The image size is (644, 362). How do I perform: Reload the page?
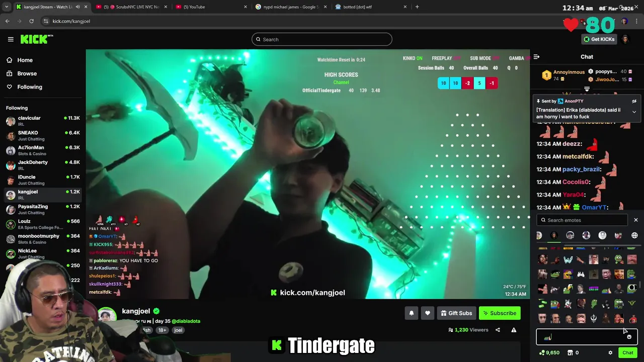tap(31, 21)
